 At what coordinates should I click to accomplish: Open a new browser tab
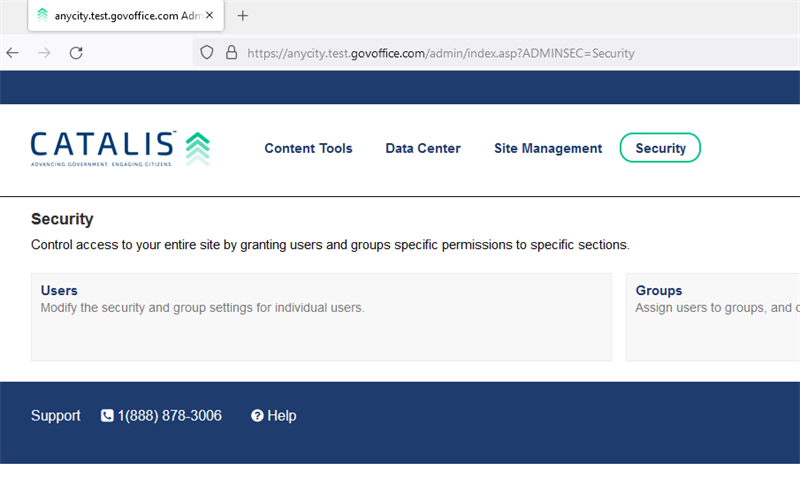tap(242, 15)
